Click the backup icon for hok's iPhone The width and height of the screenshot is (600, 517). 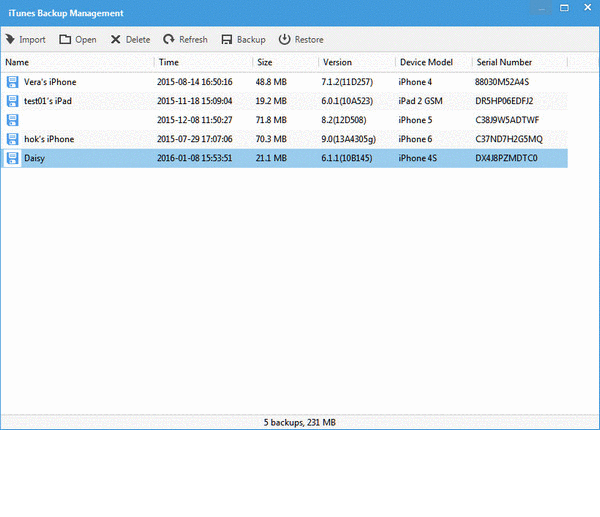coord(12,139)
